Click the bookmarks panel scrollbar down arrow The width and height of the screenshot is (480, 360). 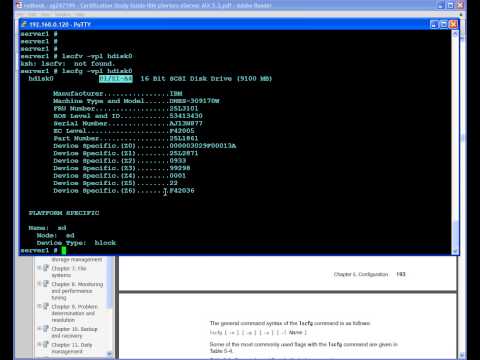click(x=109, y=354)
